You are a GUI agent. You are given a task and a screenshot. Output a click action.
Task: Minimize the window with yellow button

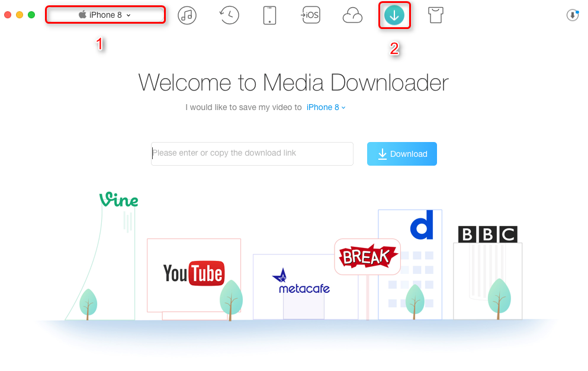20,15
